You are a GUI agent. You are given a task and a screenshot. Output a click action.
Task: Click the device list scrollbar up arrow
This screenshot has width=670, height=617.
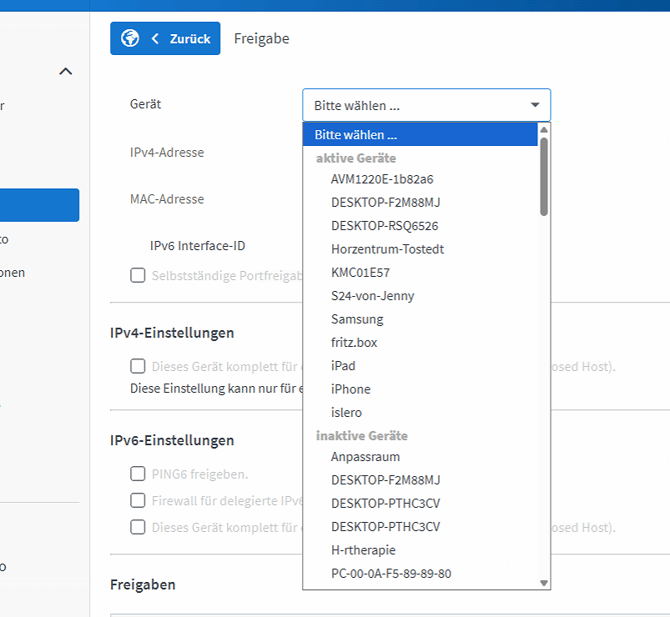click(544, 130)
